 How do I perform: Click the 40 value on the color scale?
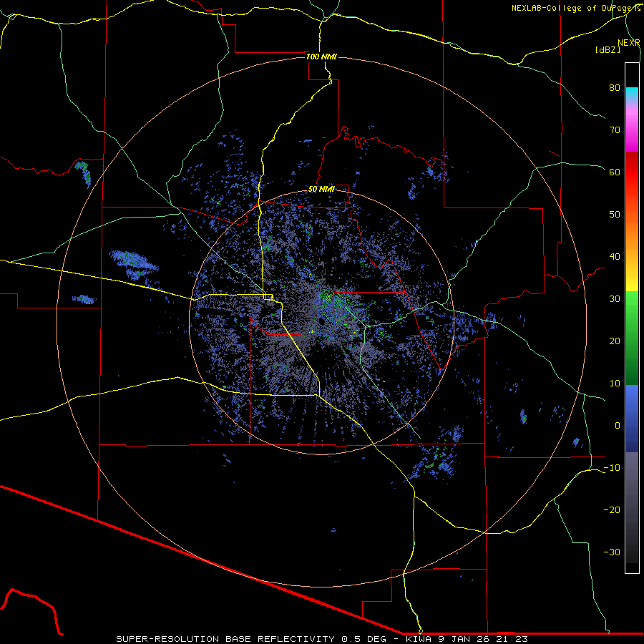(615, 257)
